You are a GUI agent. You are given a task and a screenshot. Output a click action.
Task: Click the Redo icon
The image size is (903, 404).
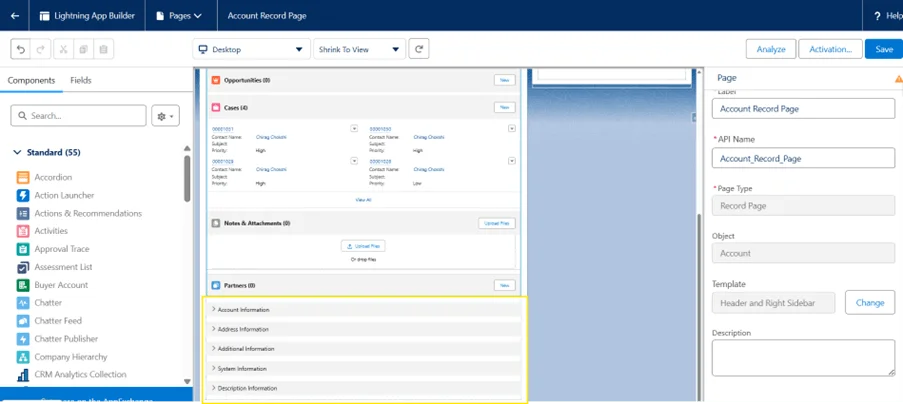click(x=40, y=49)
